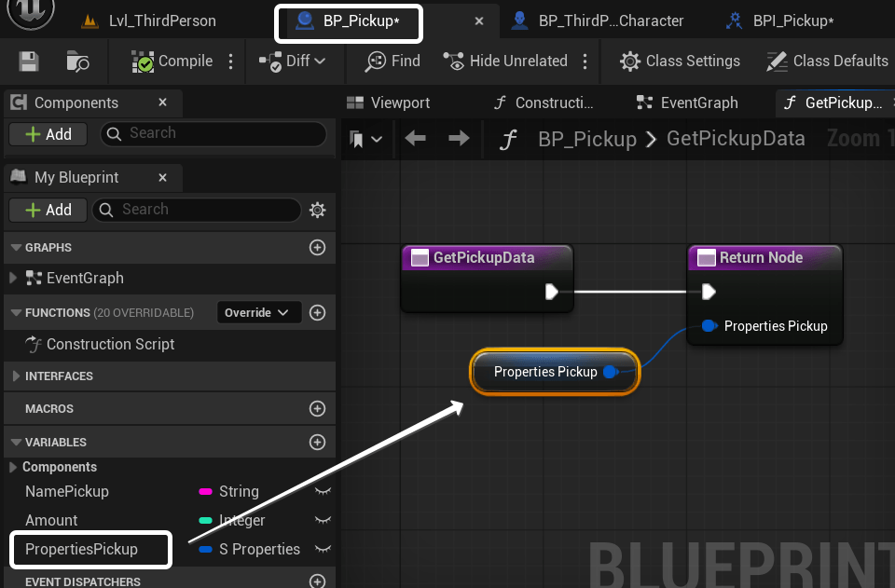Add a new graph with plus icon

pyautogui.click(x=317, y=247)
